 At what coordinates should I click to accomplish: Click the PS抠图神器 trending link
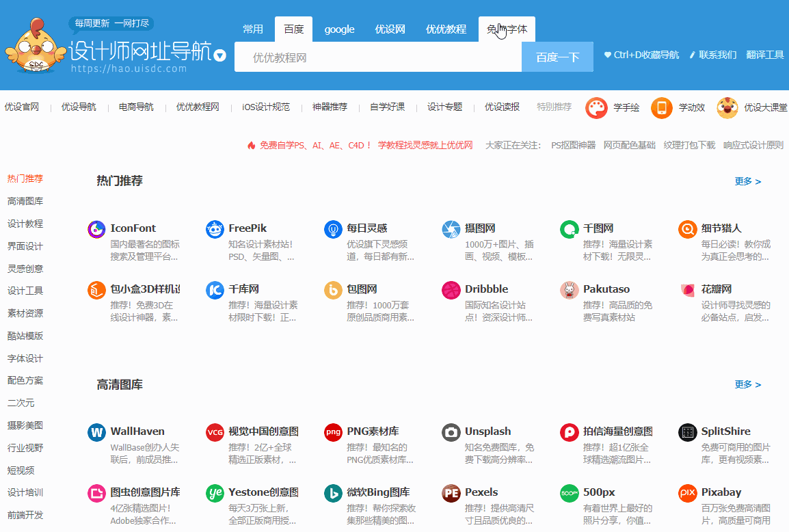pyautogui.click(x=573, y=145)
